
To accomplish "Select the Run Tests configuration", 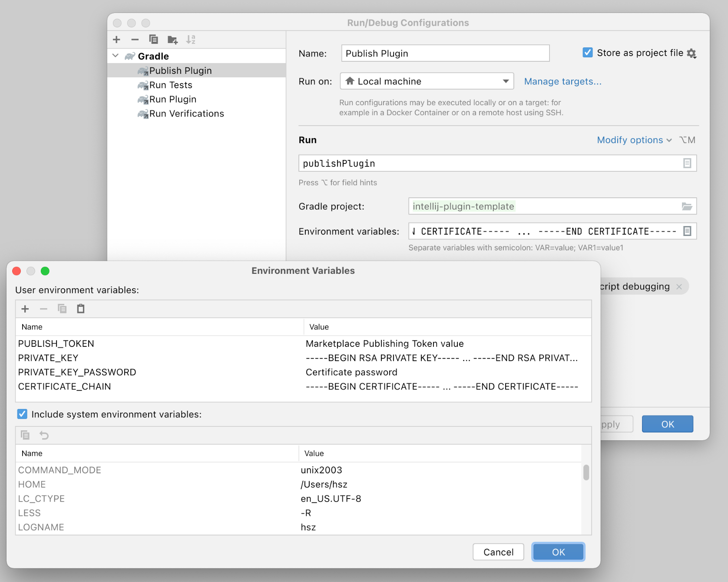I will point(171,85).
